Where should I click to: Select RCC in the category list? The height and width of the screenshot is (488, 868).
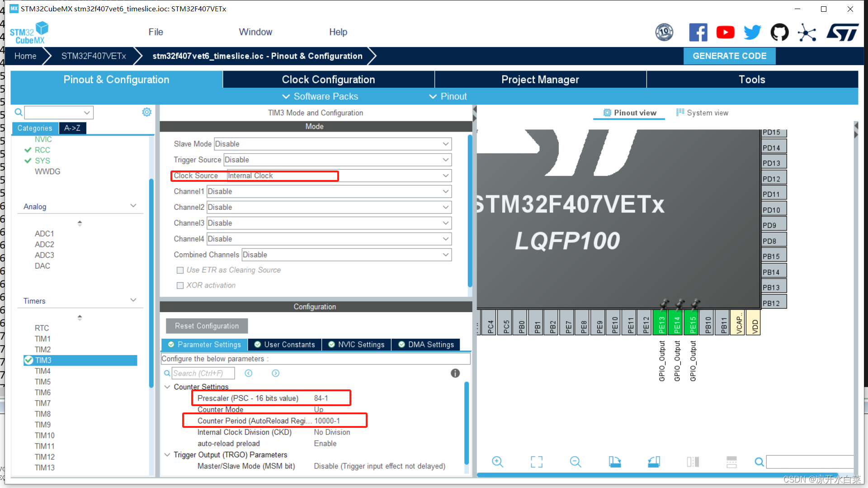click(42, 150)
